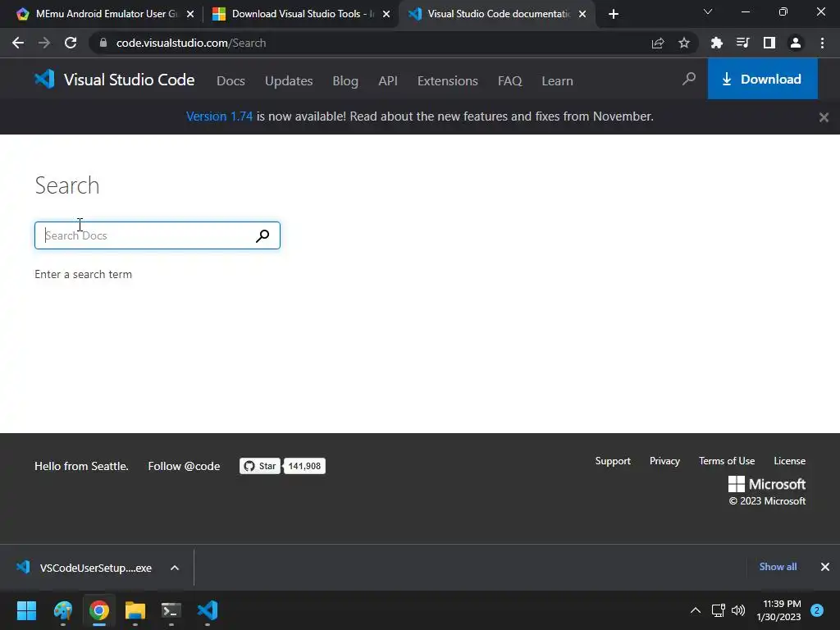The height and width of the screenshot is (630, 840).
Task: Open the Paint taskbar icon
Action: (62, 610)
